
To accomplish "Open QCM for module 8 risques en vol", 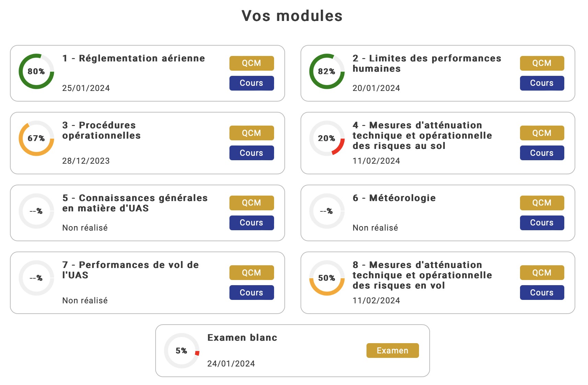I will [542, 273].
